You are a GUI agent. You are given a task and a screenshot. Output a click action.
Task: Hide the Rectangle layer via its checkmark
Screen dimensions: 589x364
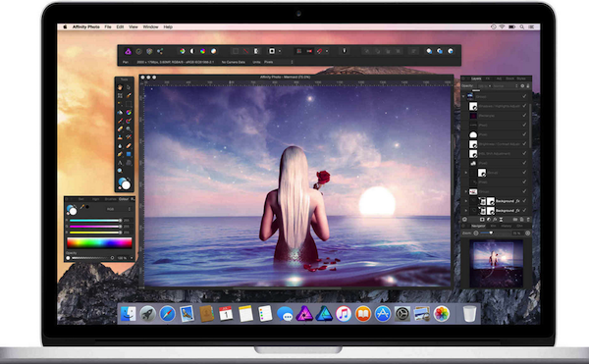(524, 116)
